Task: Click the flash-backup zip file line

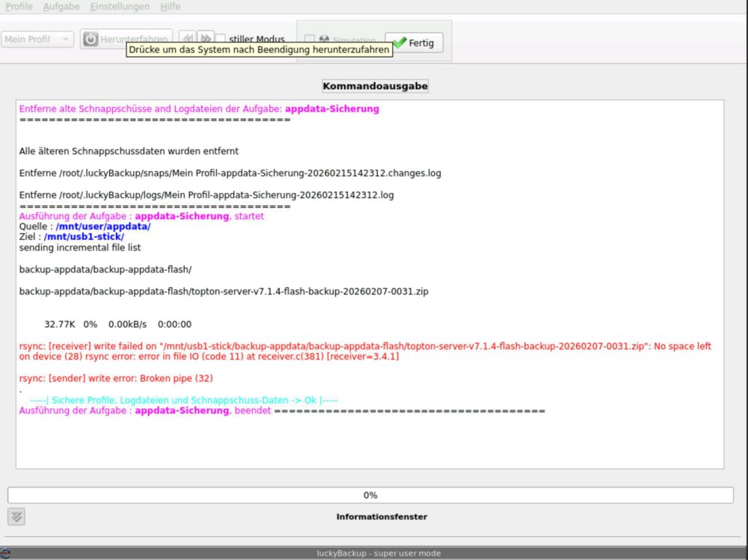Action: pyautogui.click(x=224, y=292)
